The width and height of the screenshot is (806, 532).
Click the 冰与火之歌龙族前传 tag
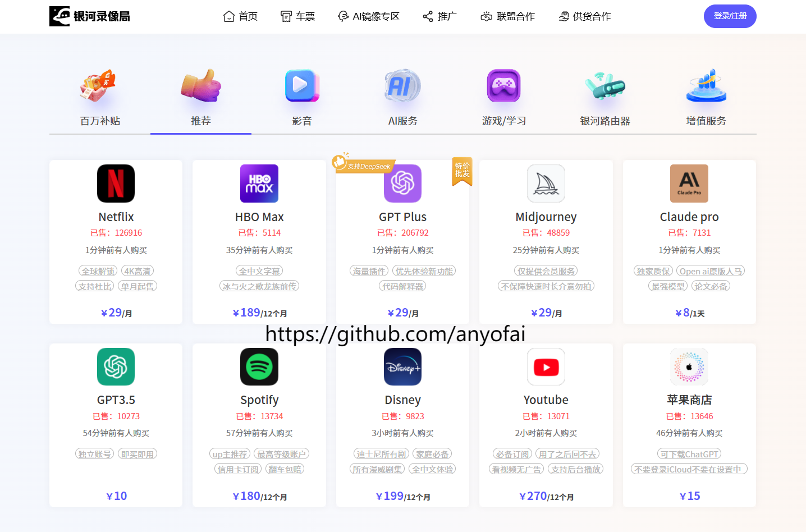pyautogui.click(x=259, y=286)
